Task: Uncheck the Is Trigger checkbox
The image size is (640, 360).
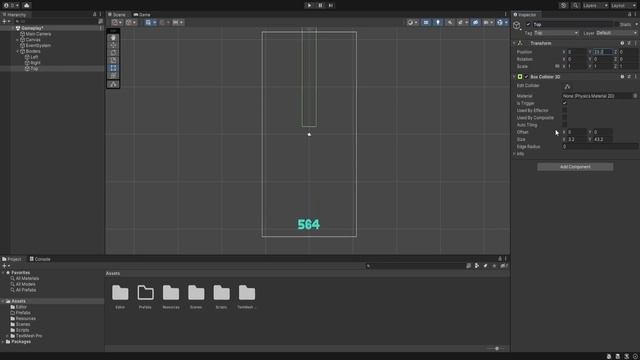Action: point(564,103)
